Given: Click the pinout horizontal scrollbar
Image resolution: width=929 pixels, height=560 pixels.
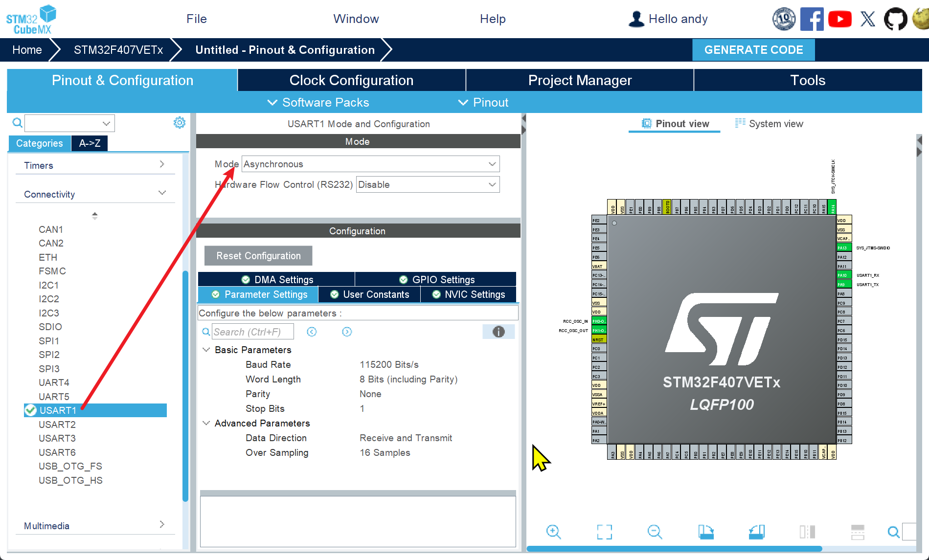Looking at the screenshot, I should (x=674, y=549).
